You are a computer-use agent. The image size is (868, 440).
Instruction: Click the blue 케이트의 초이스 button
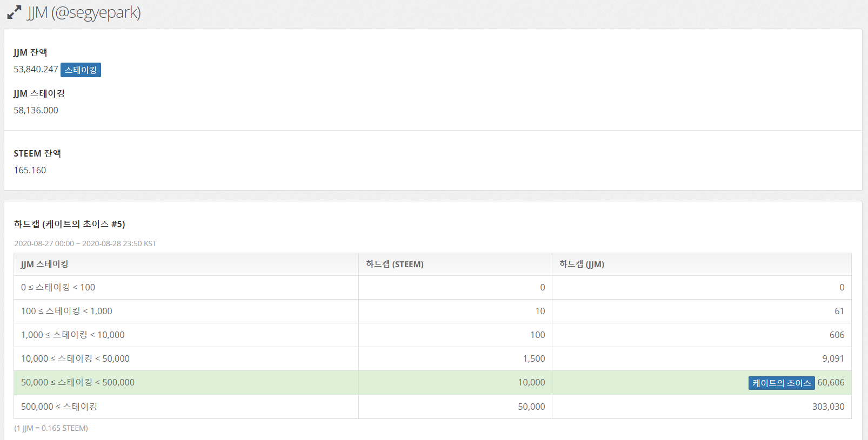[x=782, y=383]
